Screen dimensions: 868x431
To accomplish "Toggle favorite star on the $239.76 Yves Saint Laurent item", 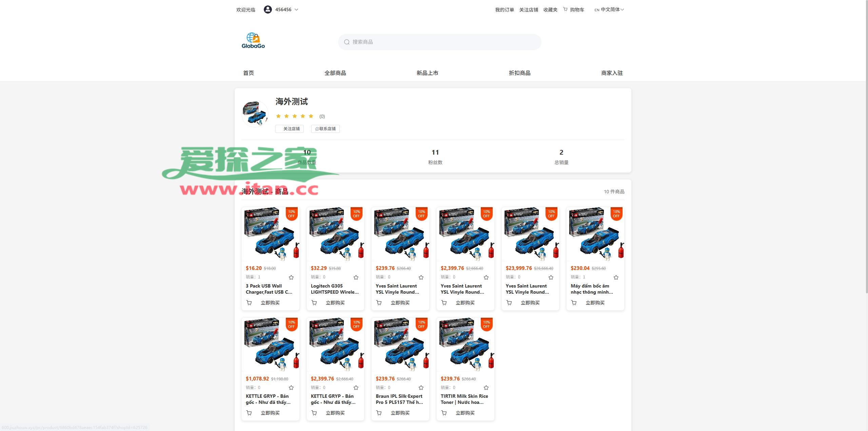I will pyautogui.click(x=421, y=277).
